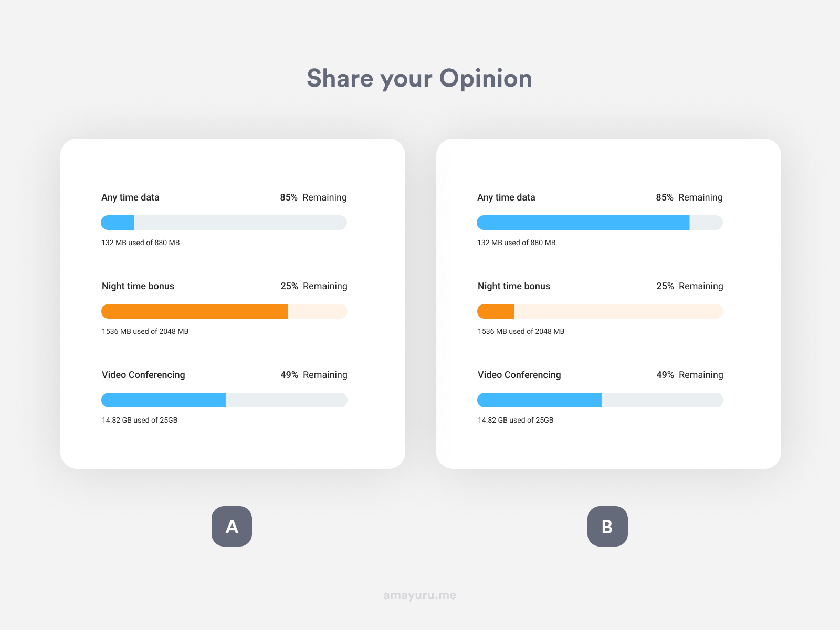Click 25% Remaining text in card B
Image resolution: width=840 pixels, height=630 pixels.
690,286
